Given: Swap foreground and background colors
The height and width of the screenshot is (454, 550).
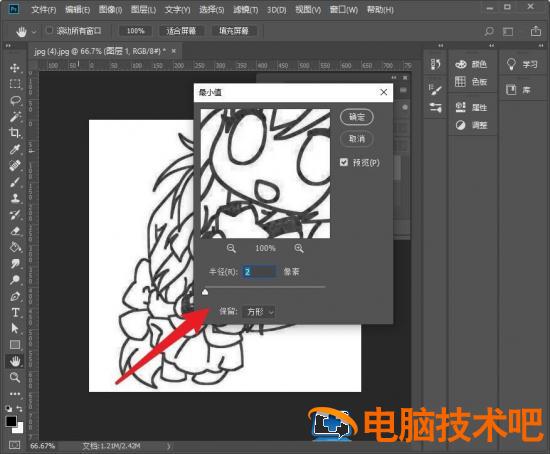Looking at the screenshot, I should coord(19,409).
